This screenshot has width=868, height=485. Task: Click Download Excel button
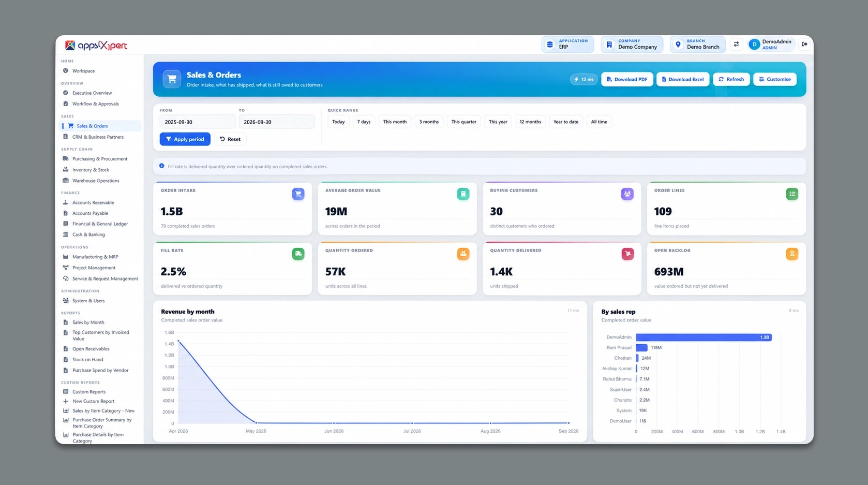click(x=683, y=79)
